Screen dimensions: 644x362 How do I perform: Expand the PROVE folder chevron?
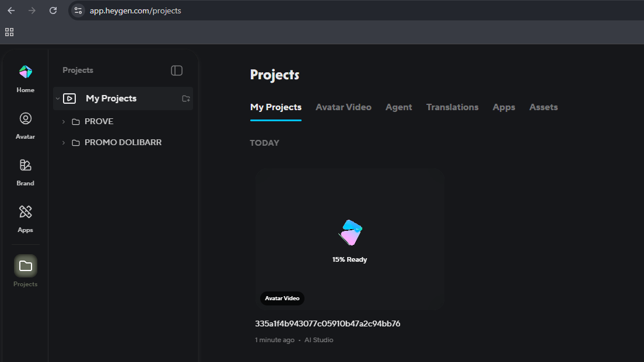(64, 121)
